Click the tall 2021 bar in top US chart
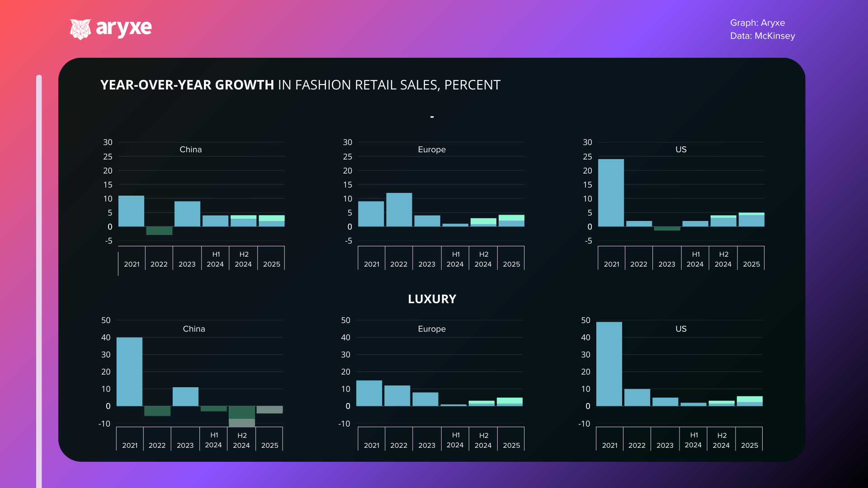This screenshot has height=488, width=868. coord(611,192)
